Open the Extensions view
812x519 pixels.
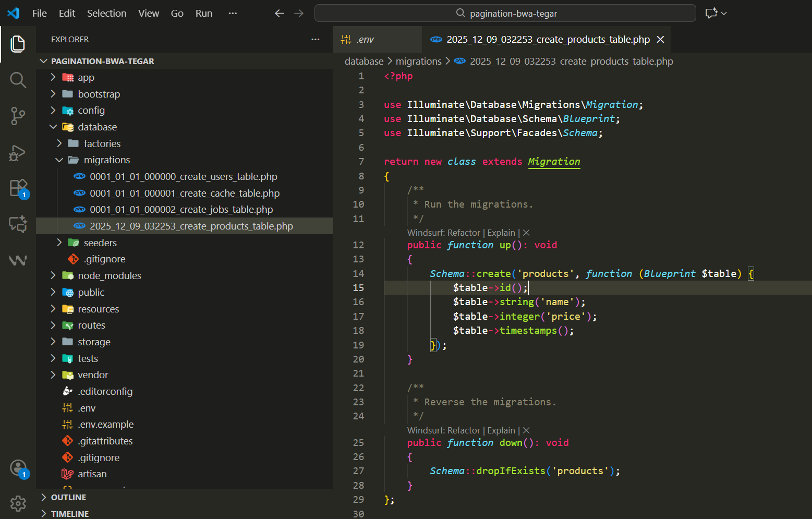coord(18,188)
